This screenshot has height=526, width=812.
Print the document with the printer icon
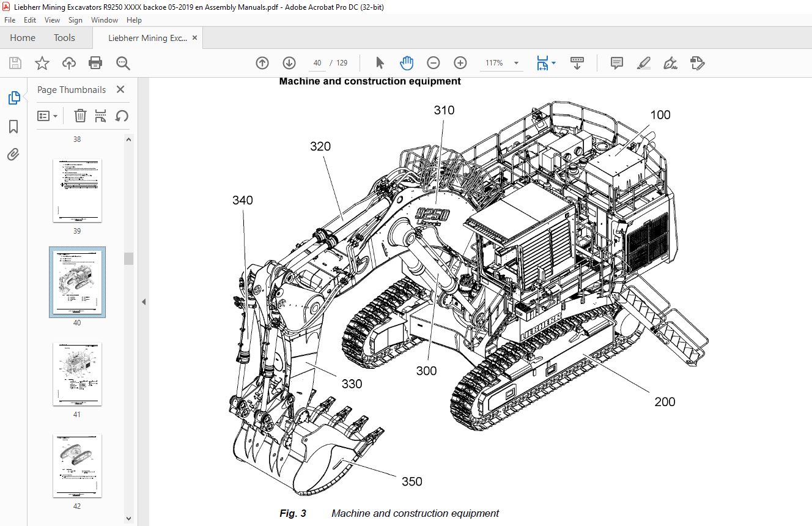point(95,63)
